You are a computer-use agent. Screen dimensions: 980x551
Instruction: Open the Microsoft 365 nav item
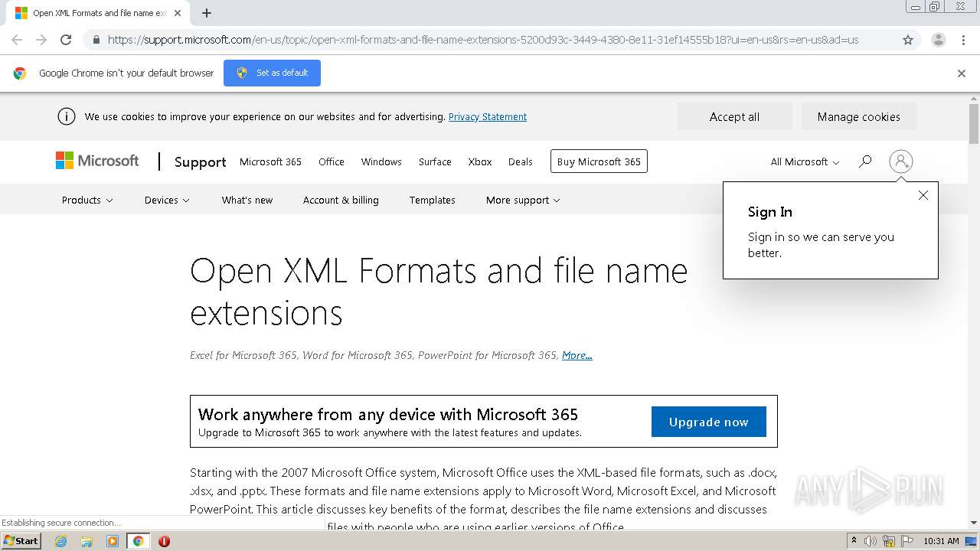270,161
